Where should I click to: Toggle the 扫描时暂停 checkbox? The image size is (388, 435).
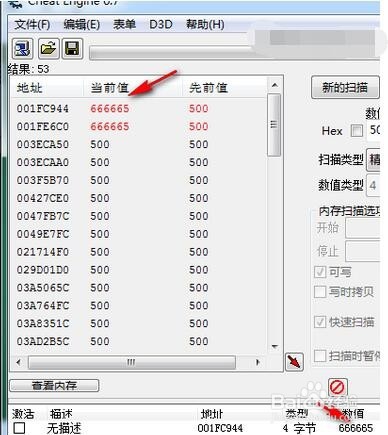coord(320,356)
